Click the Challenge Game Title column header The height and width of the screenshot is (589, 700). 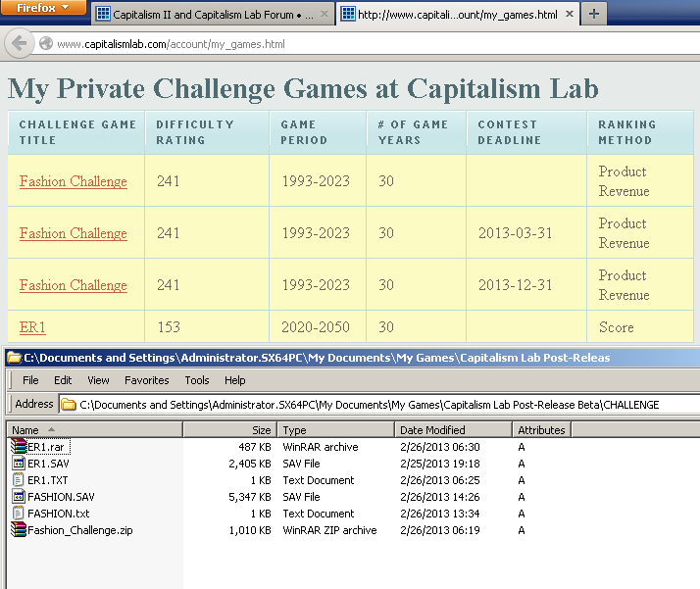coord(76,132)
